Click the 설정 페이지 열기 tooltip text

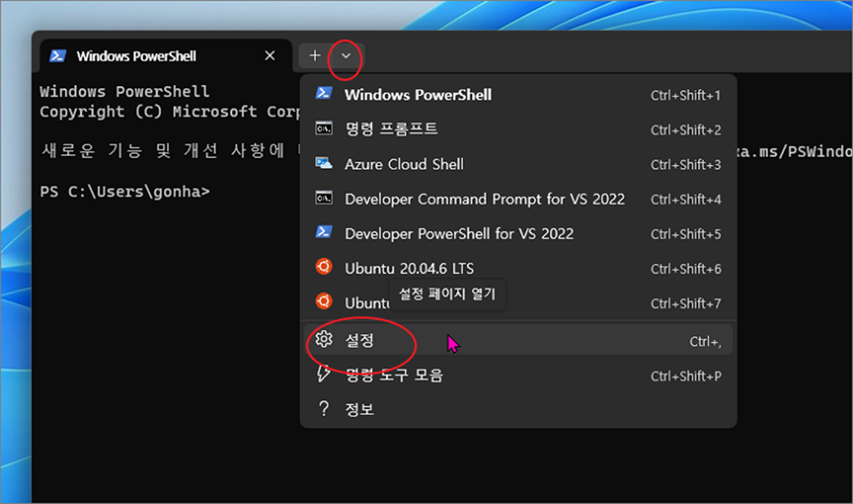(x=447, y=295)
